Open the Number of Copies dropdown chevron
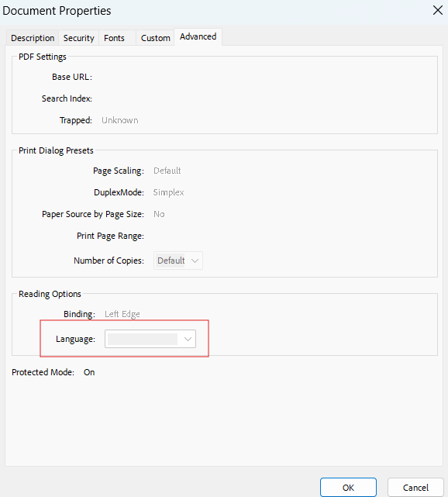This screenshot has width=448, height=497. 195,261
